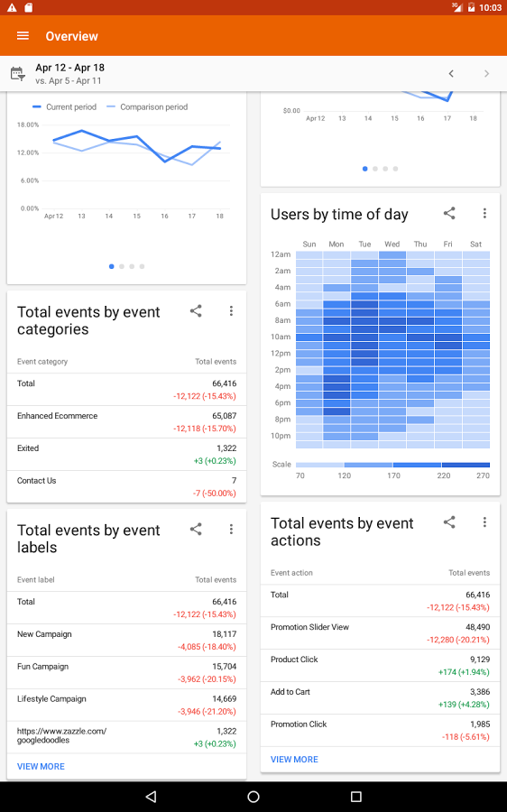Screen dimensions: 507x812
Task: View more event labels
Action: coord(41,766)
